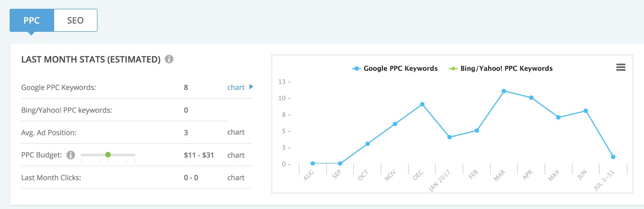The height and width of the screenshot is (209, 644).
Task: Open chart for Last Month Clicks
Action: point(236,178)
